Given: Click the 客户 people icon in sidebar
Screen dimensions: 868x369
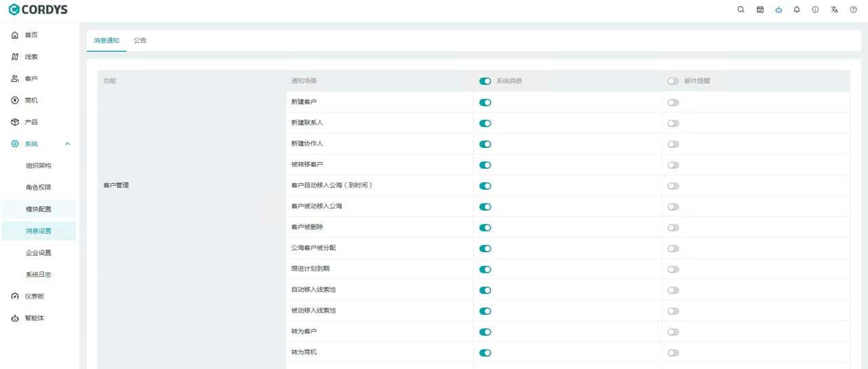Looking at the screenshot, I should [15, 79].
